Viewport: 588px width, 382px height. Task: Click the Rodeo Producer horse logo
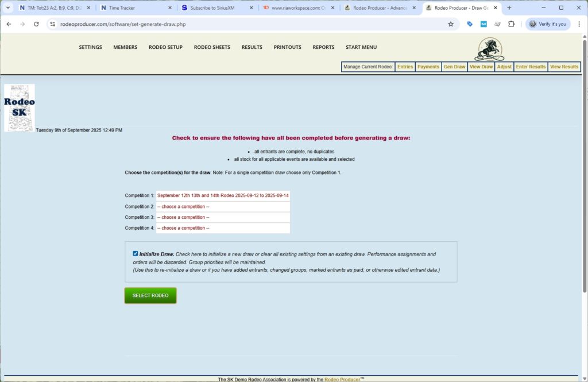(489, 49)
